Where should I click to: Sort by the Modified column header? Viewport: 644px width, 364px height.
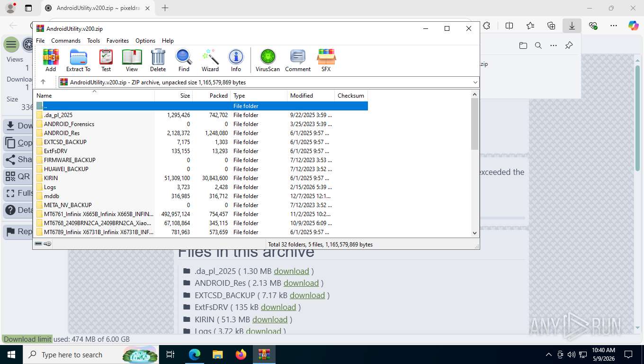pyautogui.click(x=311, y=95)
